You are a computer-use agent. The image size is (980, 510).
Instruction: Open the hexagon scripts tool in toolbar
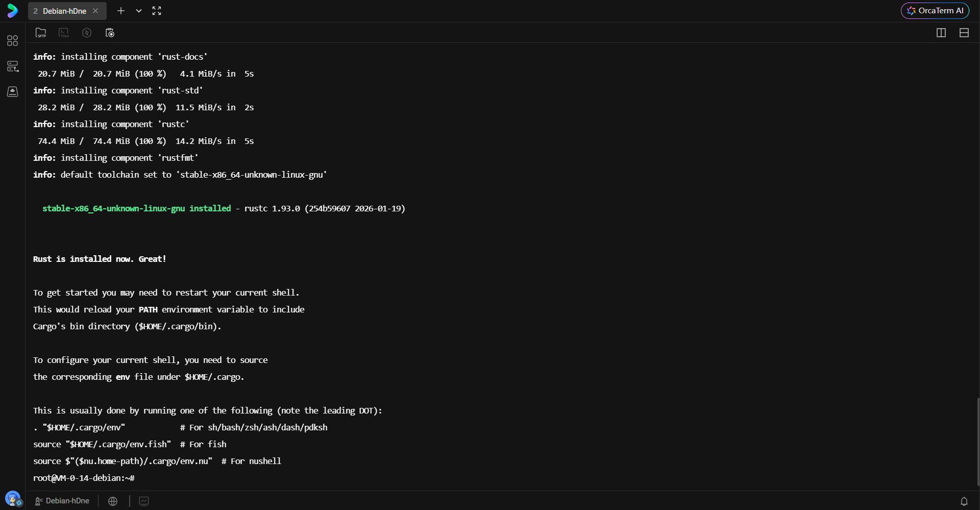pos(87,33)
